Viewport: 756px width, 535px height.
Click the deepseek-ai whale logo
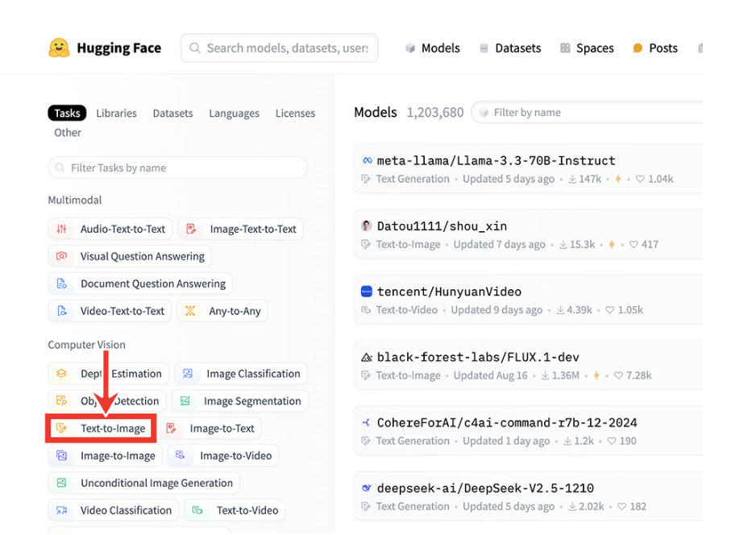click(367, 487)
